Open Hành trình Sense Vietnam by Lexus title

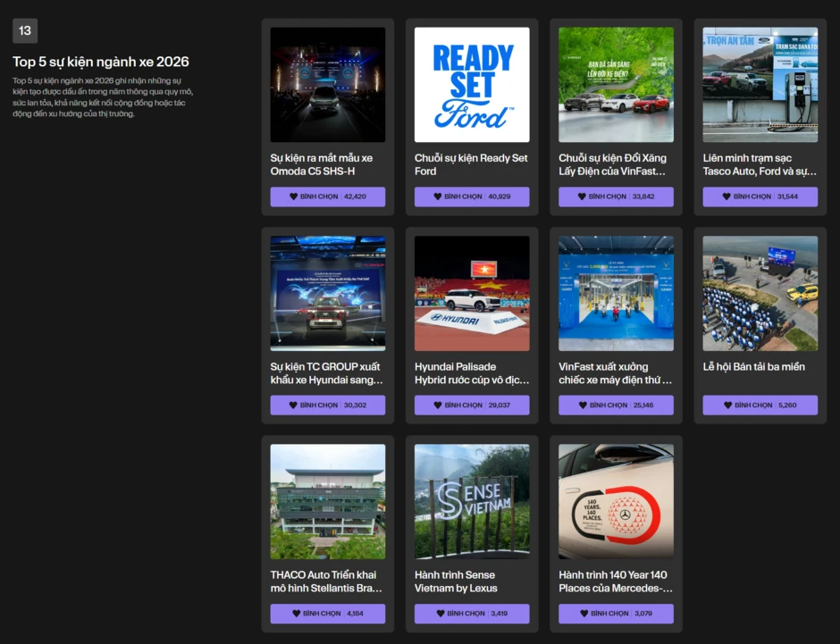coord(456,581)
